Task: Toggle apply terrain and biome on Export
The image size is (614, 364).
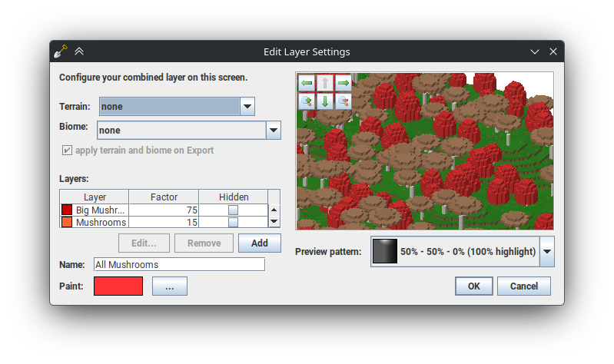Action: [x=67, y=151]
